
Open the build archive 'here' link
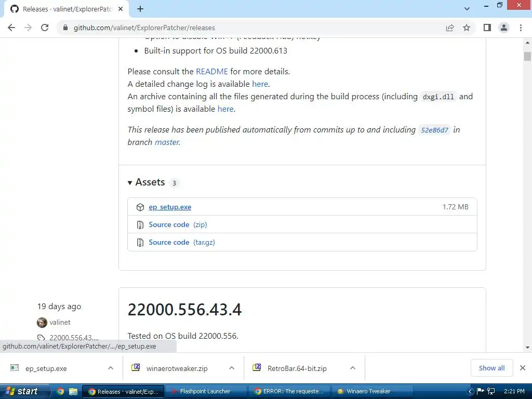(x=225, y=109)
